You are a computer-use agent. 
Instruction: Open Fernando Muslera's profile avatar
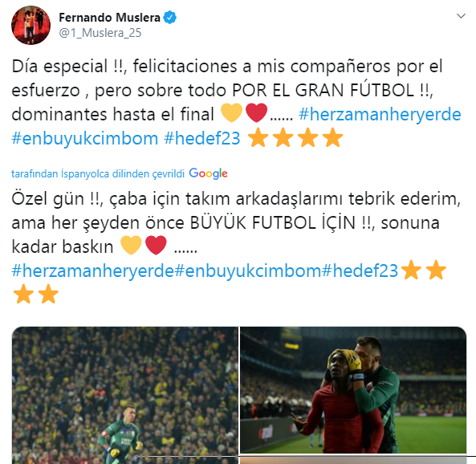(31, 25)
